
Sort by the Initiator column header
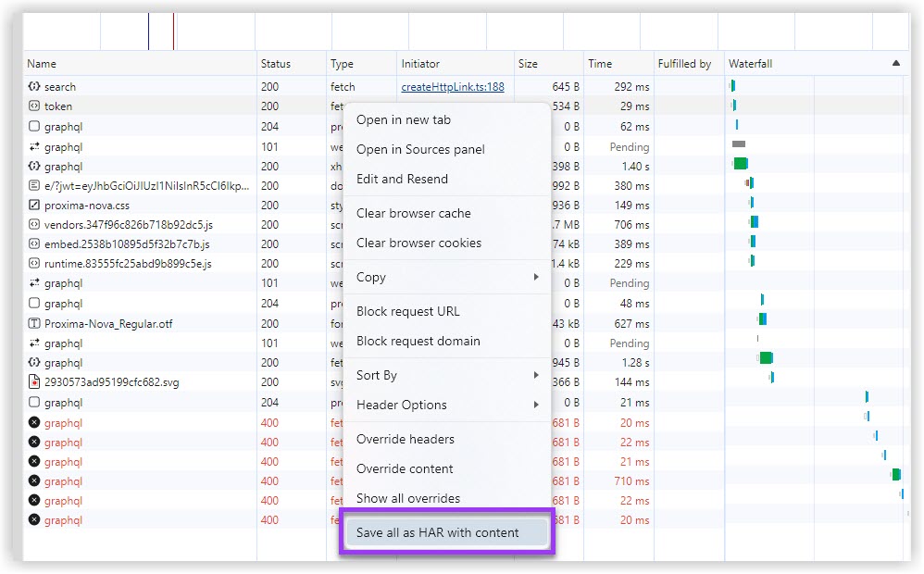pos(455,64)
